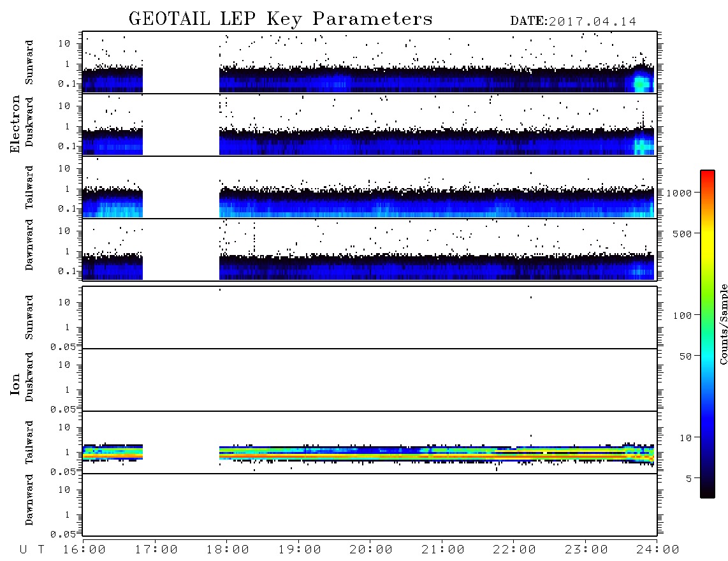The width and height of the screenshot is (728, 561).
Task: Click the "0.1" tick on Electron Sunward axis
Action: point(66,84)
